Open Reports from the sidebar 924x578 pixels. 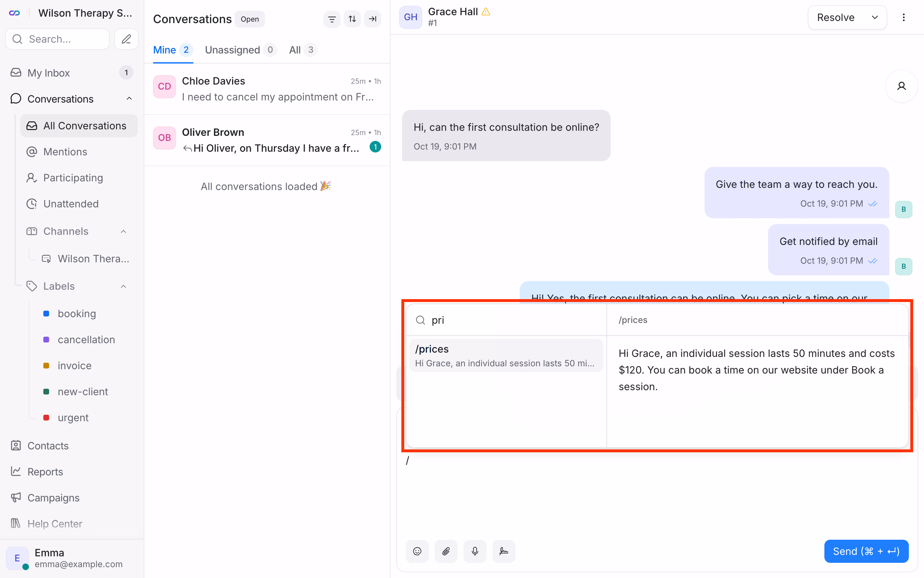click(x=72, y=472)
